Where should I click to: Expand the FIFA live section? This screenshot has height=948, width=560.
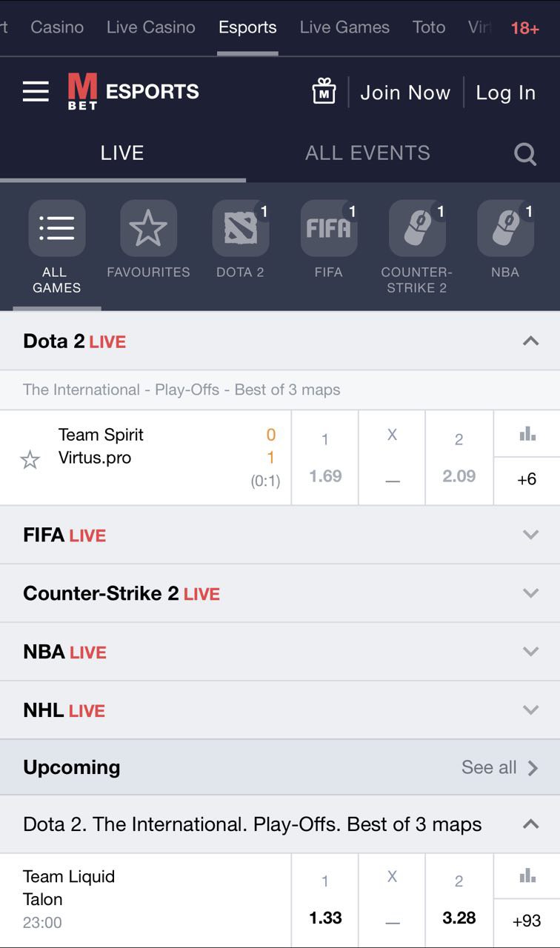coord(530,535)
